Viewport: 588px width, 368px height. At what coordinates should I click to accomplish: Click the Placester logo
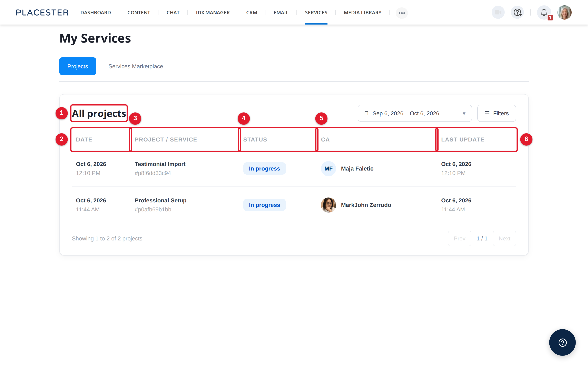tap(42, 12)
